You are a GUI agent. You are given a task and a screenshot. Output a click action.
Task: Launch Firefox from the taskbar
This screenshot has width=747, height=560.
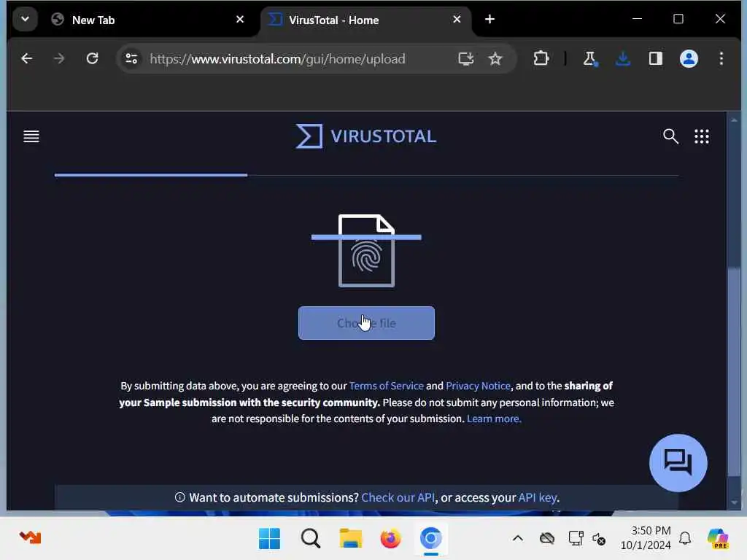[x=391, y=539]
